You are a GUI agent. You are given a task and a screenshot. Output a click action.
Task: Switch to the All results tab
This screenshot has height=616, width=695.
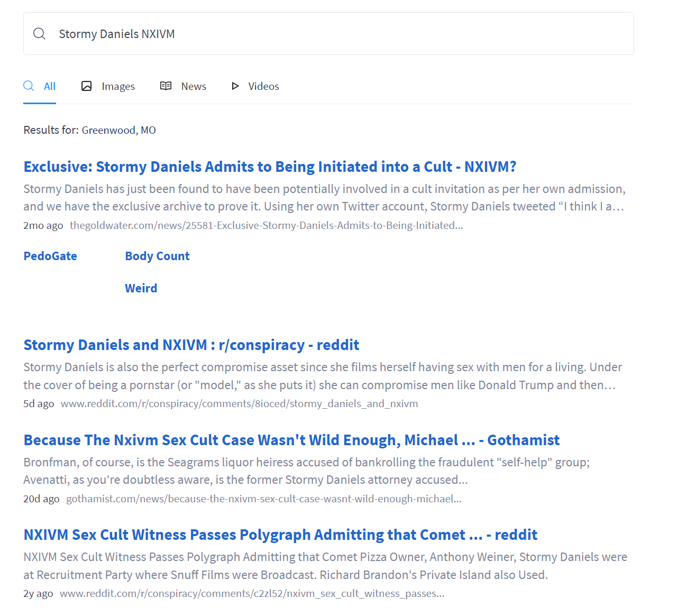pyautogui.click(x=40, y=86)
